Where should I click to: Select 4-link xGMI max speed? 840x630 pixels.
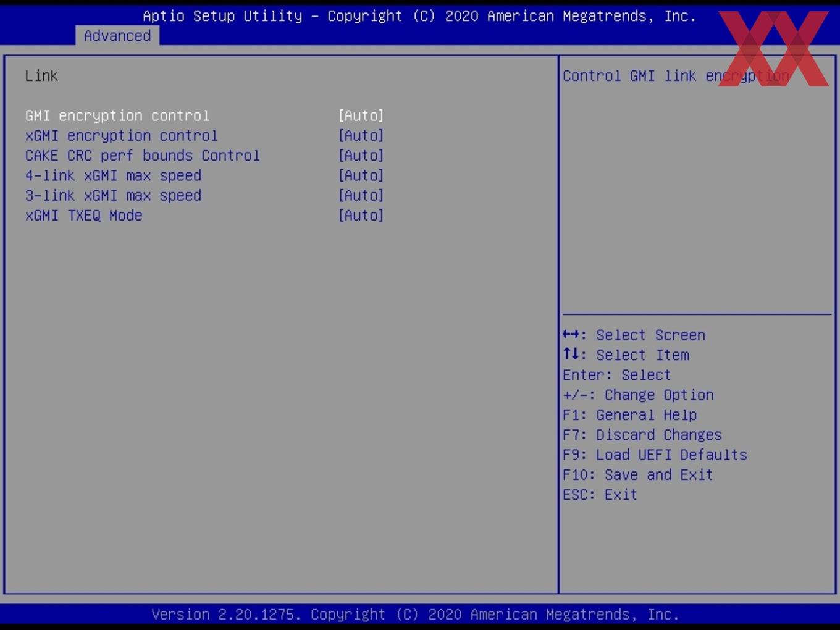pos(114,175)
